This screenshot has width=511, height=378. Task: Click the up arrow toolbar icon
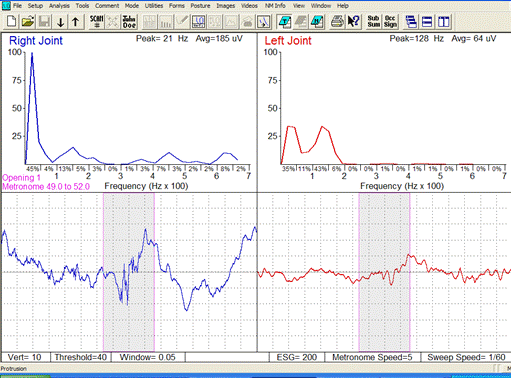(x=76, y=22)
